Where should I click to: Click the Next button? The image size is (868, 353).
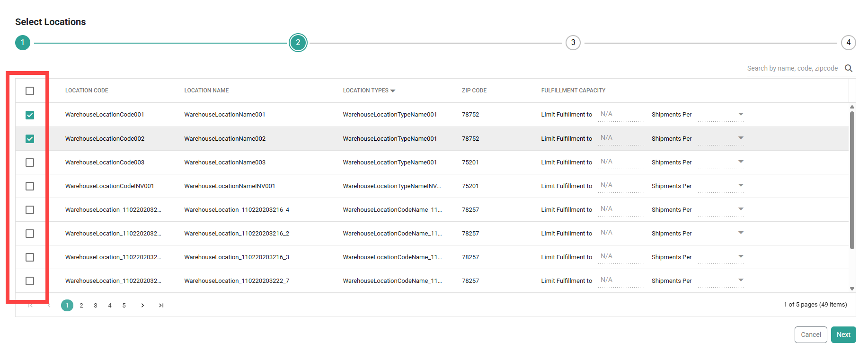[x=843, y=335]
